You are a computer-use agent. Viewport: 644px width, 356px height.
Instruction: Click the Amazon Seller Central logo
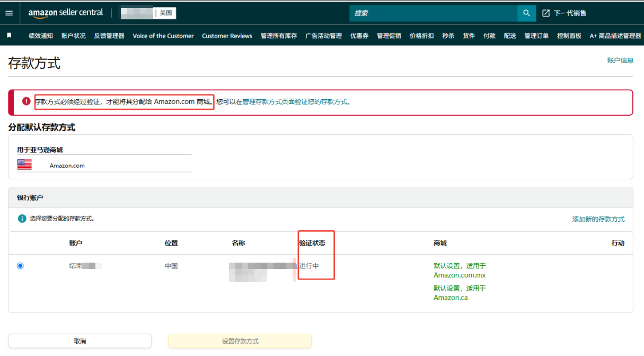(66, 13)
